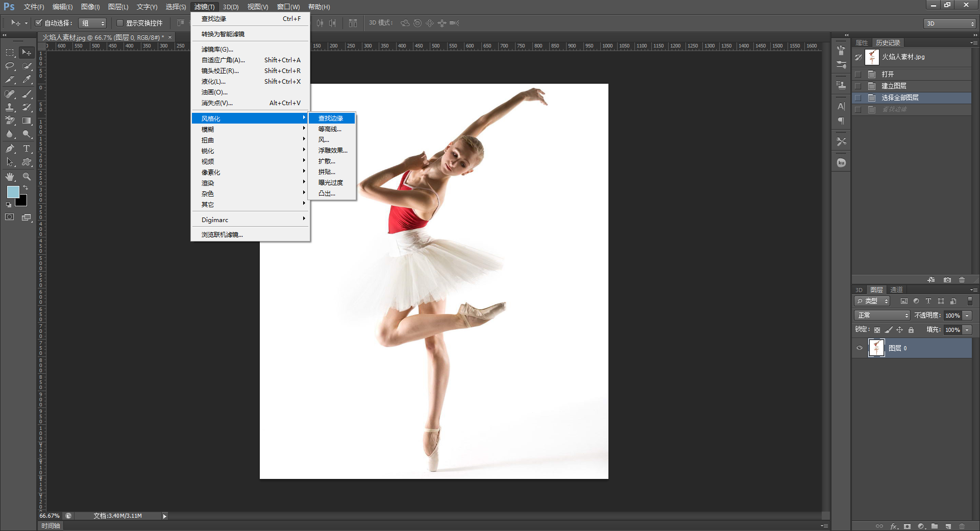The height and width of the screenshot is (531, 980).
Task: Select the Lasso tool
Action: (10, 66)
